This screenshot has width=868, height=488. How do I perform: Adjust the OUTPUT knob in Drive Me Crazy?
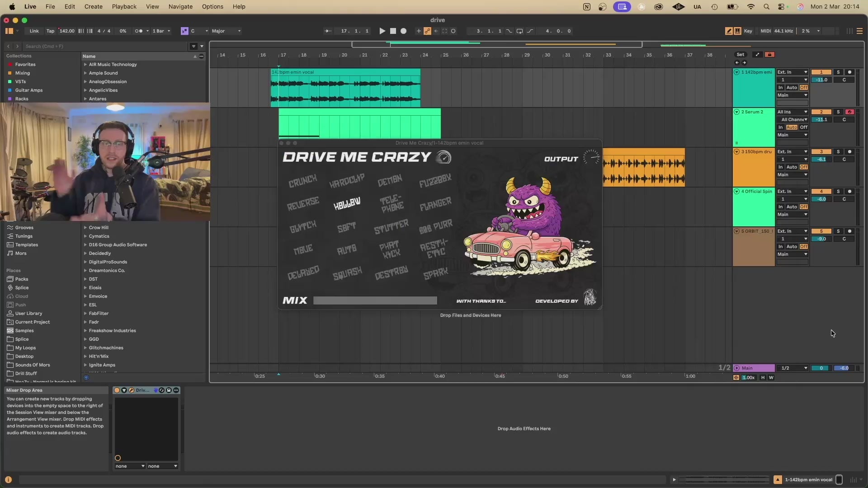pyautogui.click(x=591, y=157)
